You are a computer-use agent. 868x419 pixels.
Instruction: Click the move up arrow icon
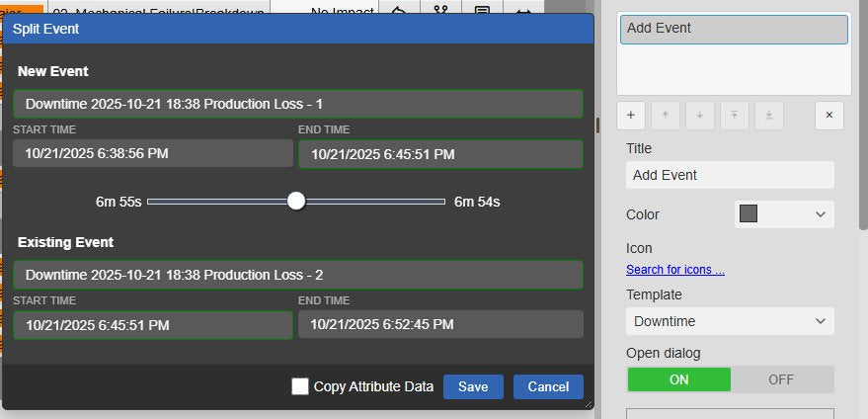[x=666, y=116]
